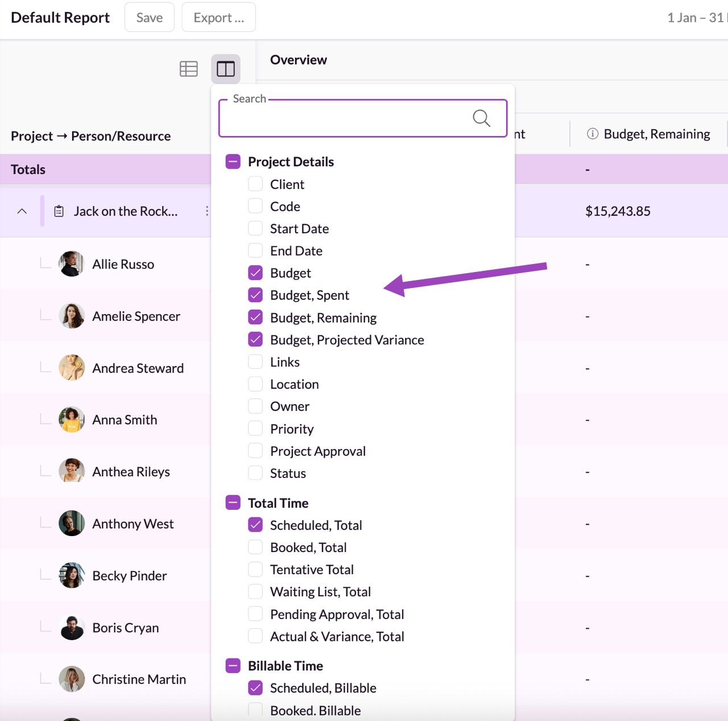
Task: Click the search magnifier icon
Action: pos(481,118)
